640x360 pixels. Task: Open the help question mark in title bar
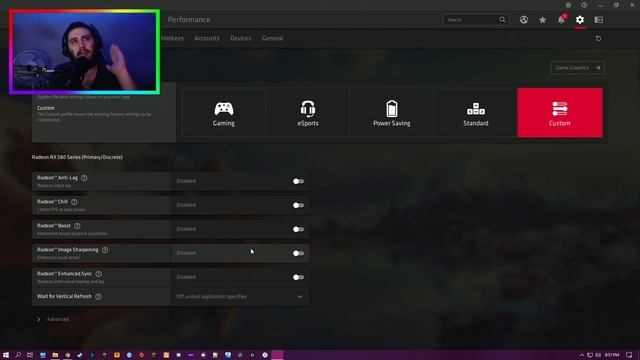[x=584, y=5]
